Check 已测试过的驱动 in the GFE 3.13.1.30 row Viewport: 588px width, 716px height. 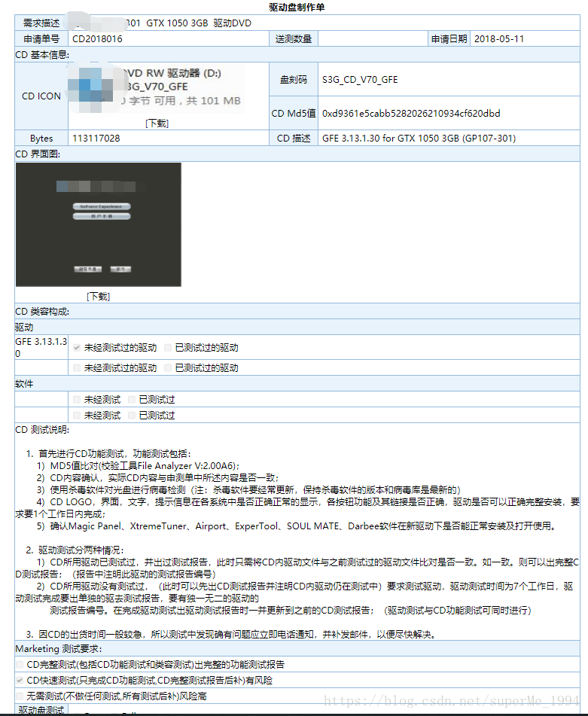pyautogui.click(x=168, y=348)
